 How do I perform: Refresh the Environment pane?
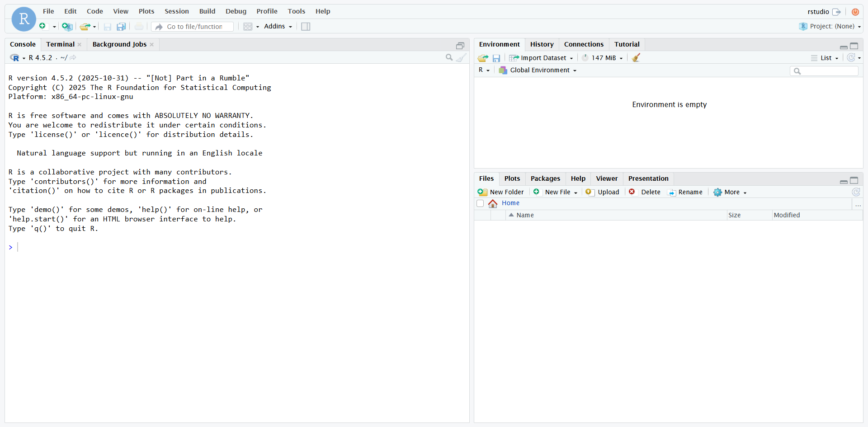click(851, 57)
